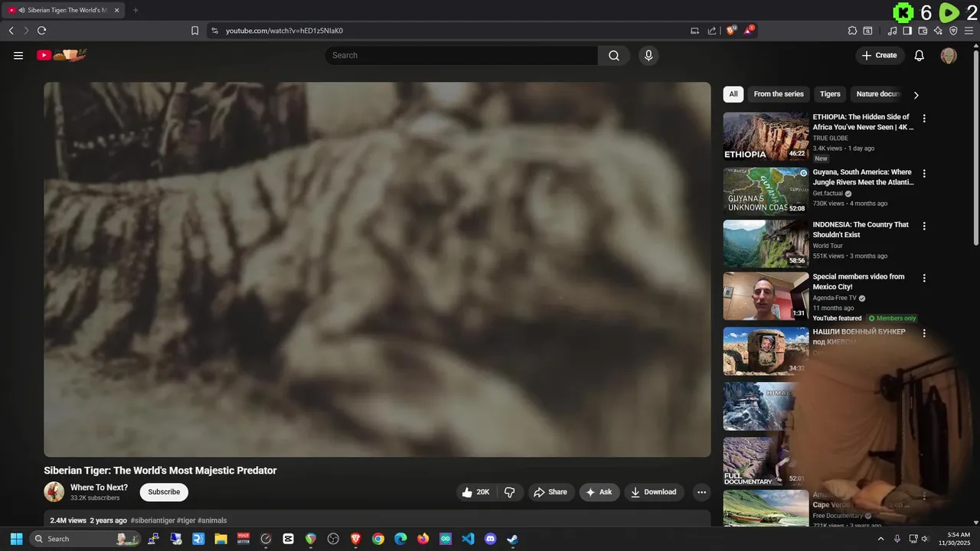This screenshot has width=980, height=551.
Task: Open the Where To Next? channel avatar
Action: pos(54,492)
